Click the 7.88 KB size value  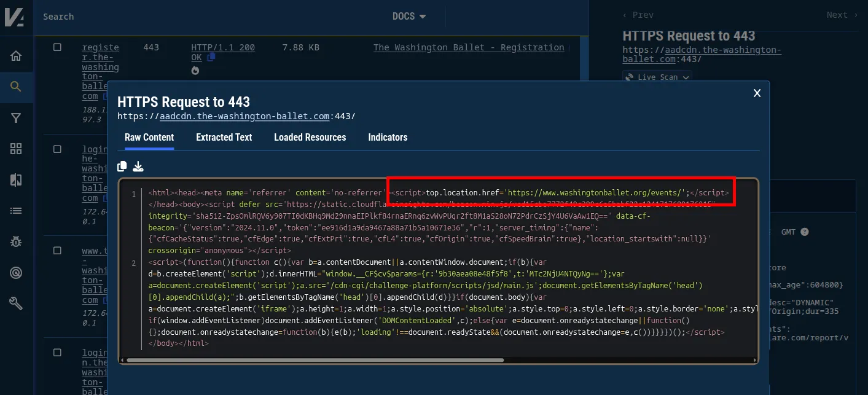coord(300,47)
